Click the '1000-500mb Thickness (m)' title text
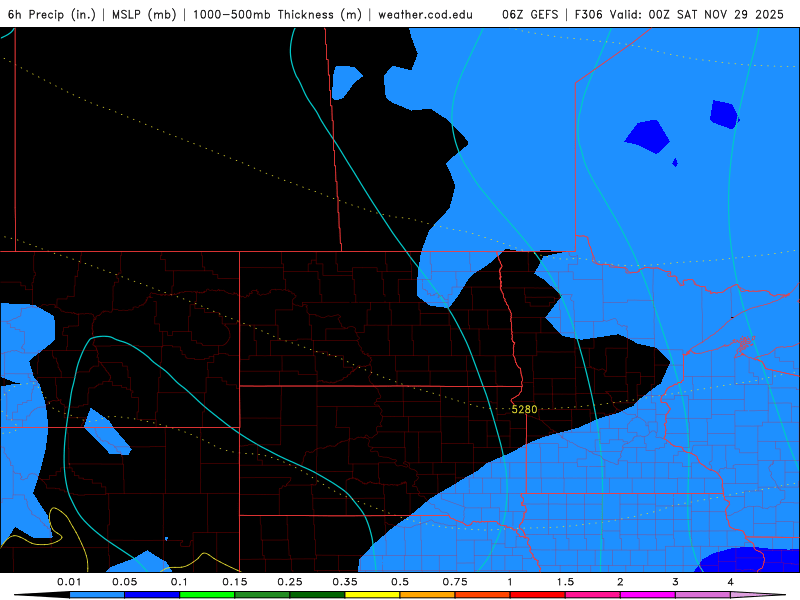800x600 pixels. (277, 14)
